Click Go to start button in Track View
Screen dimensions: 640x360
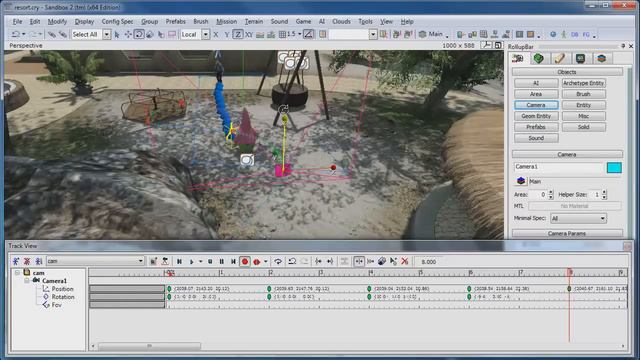point(179,262)
